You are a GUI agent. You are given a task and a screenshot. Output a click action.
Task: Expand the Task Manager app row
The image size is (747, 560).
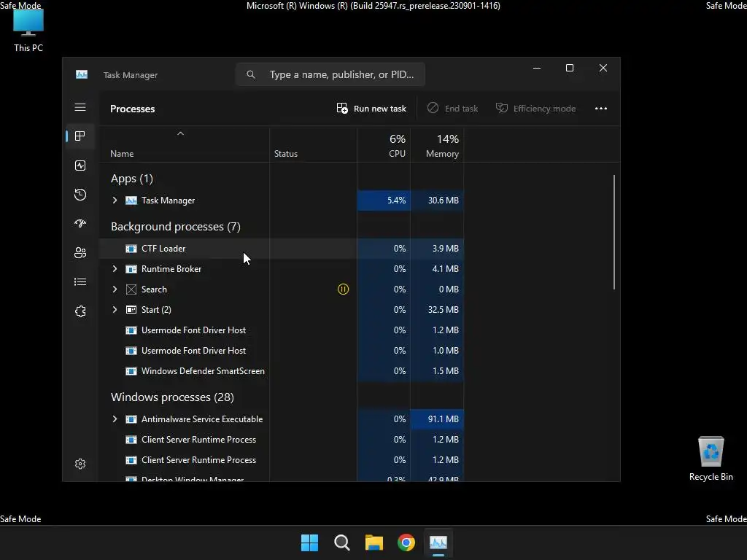click(x=115, y=201)
